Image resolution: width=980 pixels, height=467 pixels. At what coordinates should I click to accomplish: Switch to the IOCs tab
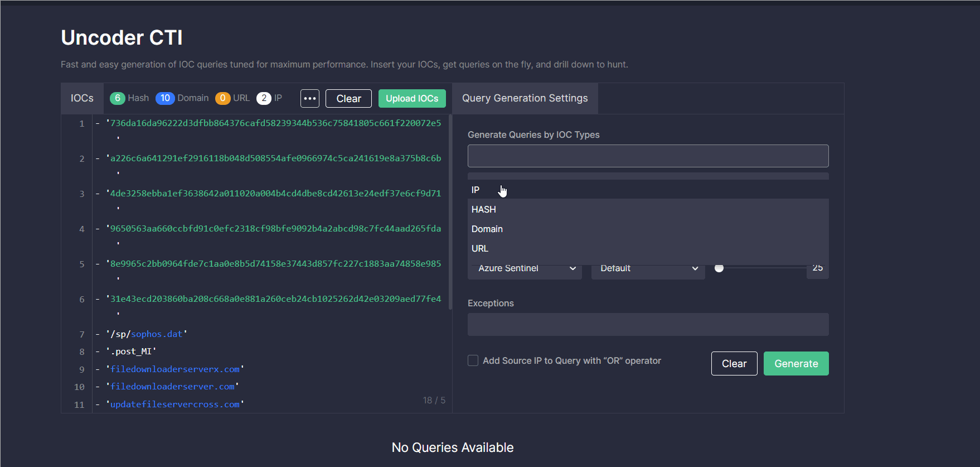point(82,98)
